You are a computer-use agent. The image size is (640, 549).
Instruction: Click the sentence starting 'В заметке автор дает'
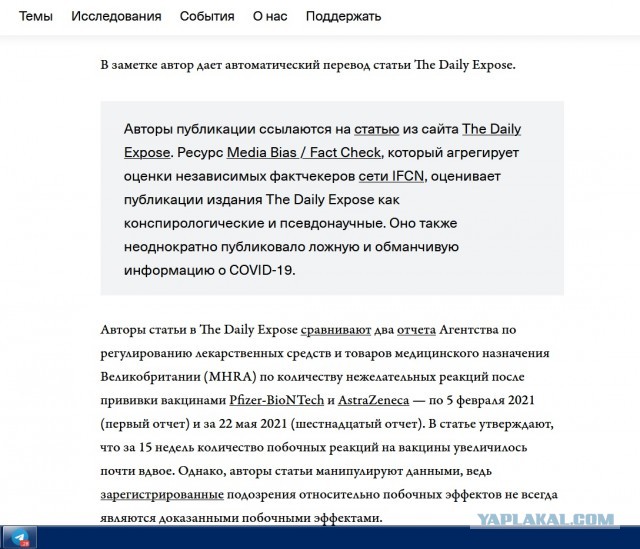click(x=308, y=65)
